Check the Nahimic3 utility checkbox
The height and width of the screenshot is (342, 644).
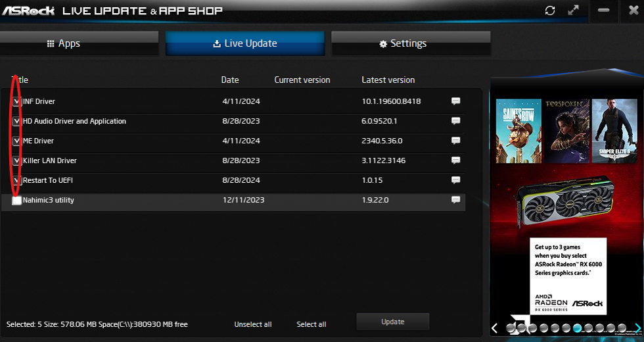coord(16,200)
